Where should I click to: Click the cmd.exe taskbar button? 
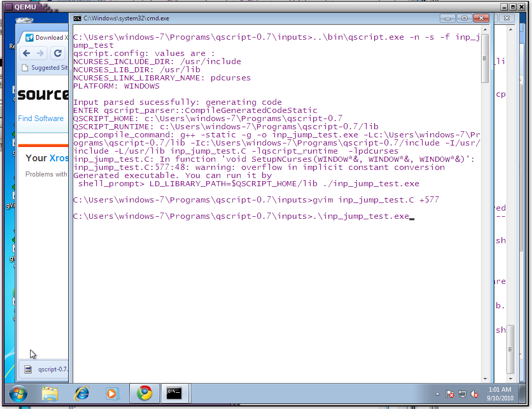click(x=175, y=393)
